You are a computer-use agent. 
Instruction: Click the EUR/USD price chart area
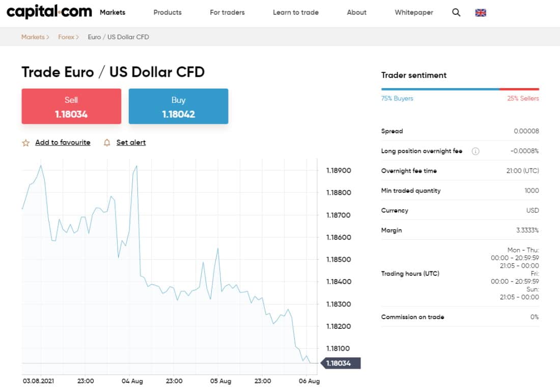click(170, 267)
